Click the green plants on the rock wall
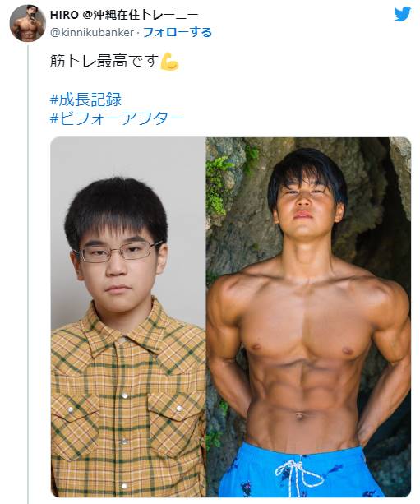 click(x=219, y=185)
